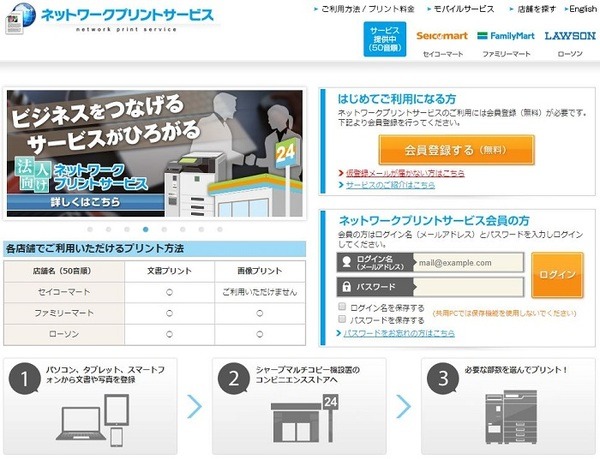Screen dimensions: 600x459
Task: Click 店舗名（50音順）header cell
Action: tap(64, 271)
